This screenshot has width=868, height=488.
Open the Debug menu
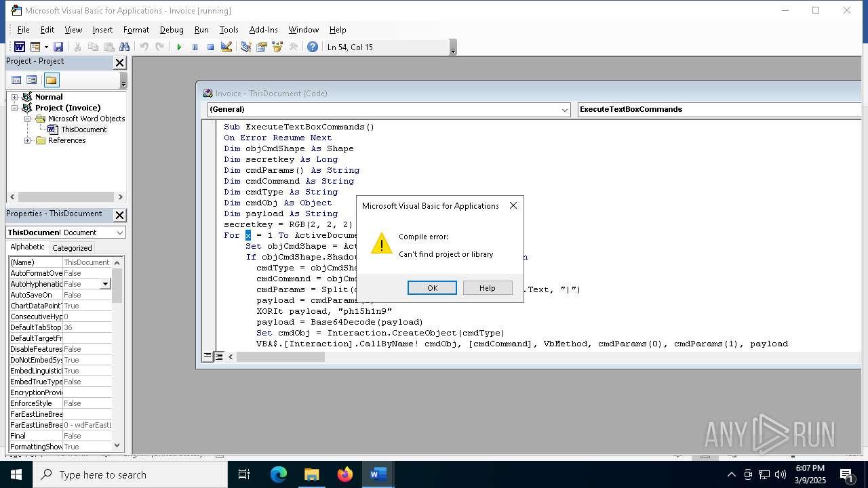click(172, 30)
